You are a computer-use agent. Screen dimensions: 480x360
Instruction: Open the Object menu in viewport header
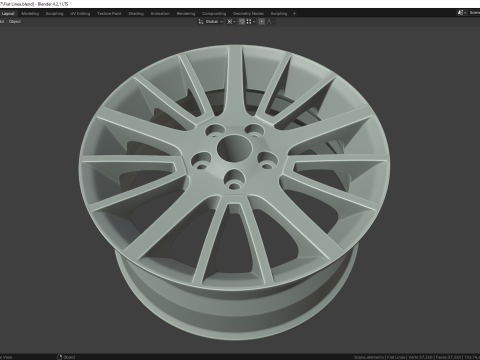point(15,22)
